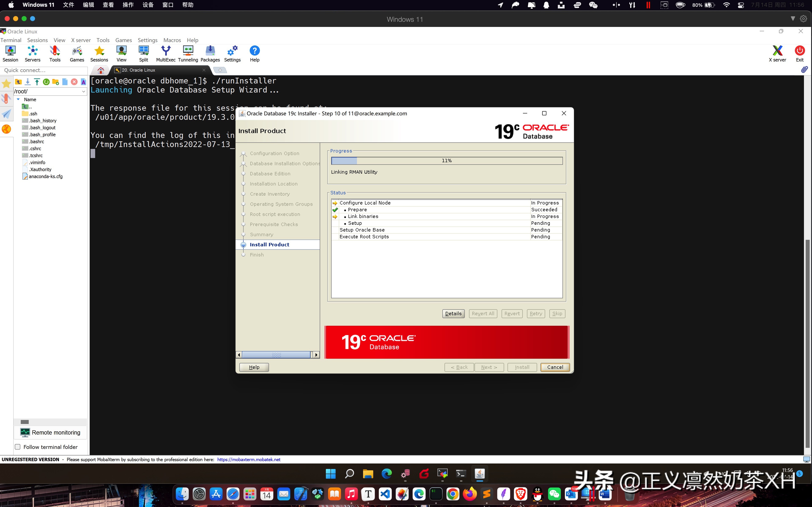Open Details in the Oracle installer
812x507 pixels.
coord(453,313)
